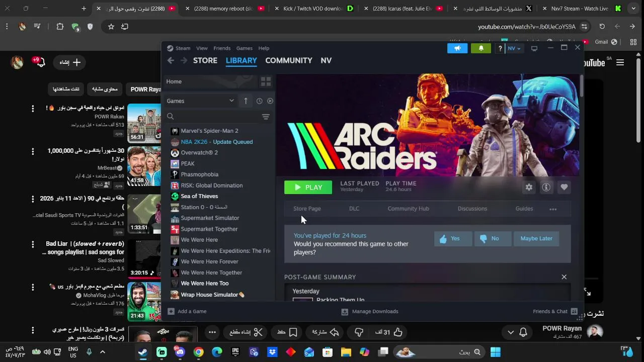644x362 pixels.
Task: Open the NV profile tab
Action: click(326, 60)
